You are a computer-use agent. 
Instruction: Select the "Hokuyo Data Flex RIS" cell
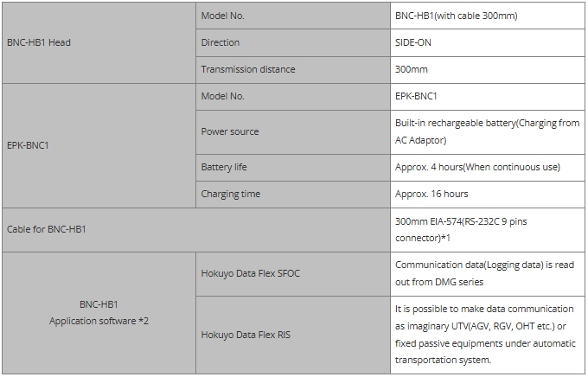click(x=246, y=334)
